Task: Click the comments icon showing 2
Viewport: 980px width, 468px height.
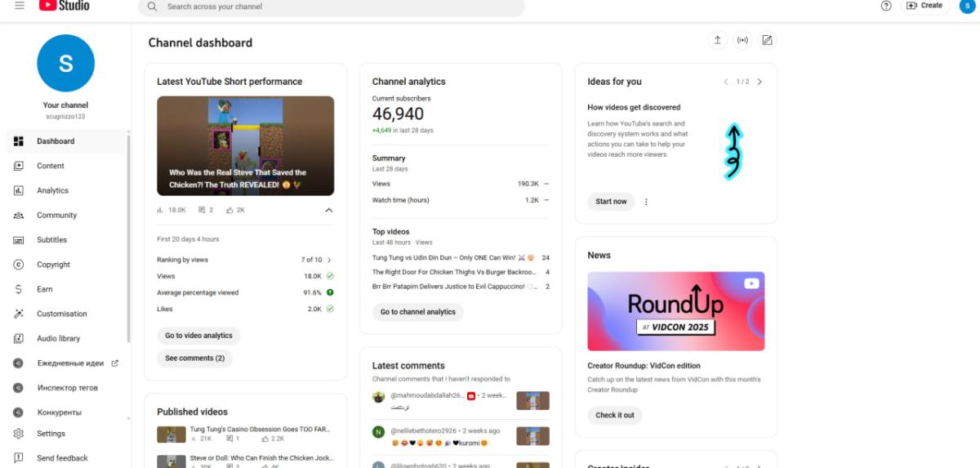Action: point(202,210)
